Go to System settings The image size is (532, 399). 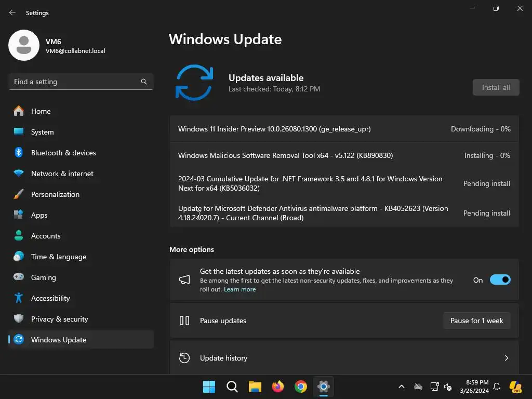(x=81, y=131)
